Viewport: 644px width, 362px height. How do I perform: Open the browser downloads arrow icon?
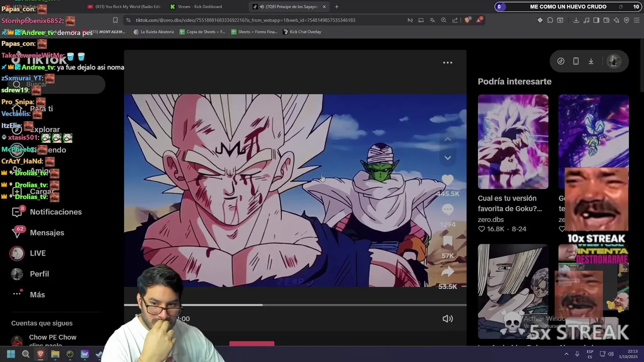tap(576, 20)
